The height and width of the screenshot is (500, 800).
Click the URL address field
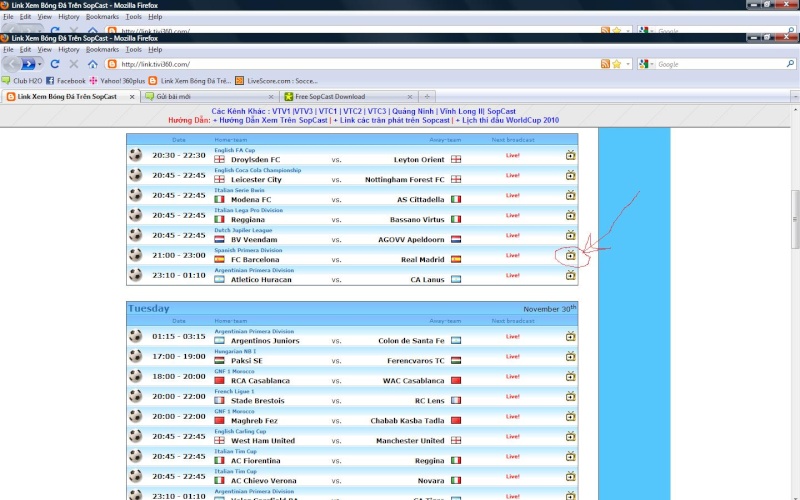coord(357,64)
